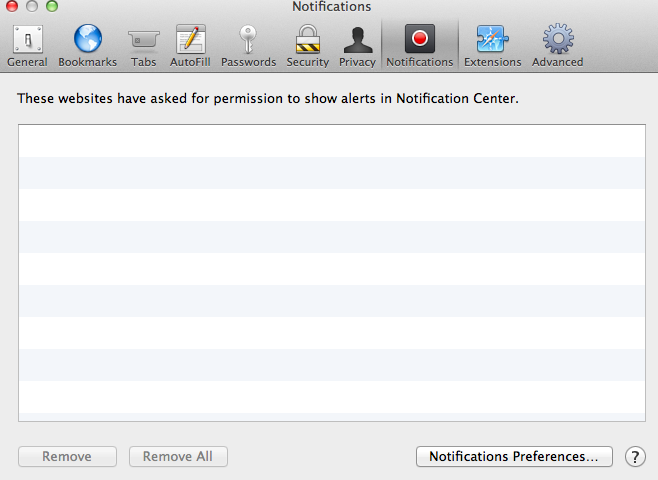This screenshot has height=480, width=658.
Task: Open help with question mark button
Action: point(635,456)
